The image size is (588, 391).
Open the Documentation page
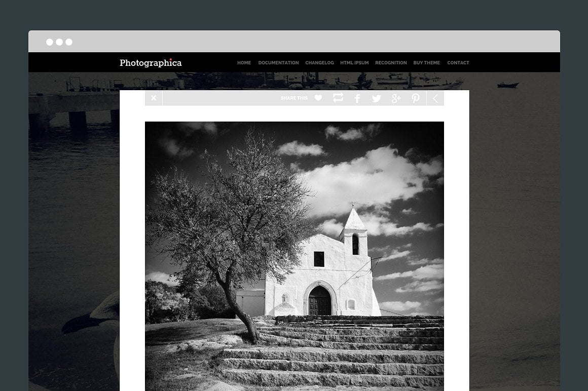pyautogui.click(x=279, y=63)
